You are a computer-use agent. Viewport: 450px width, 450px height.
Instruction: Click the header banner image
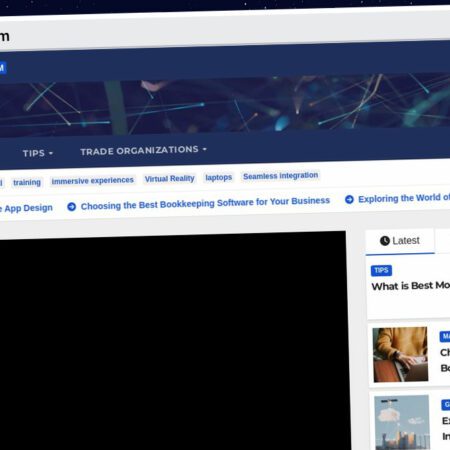point(225,105)
